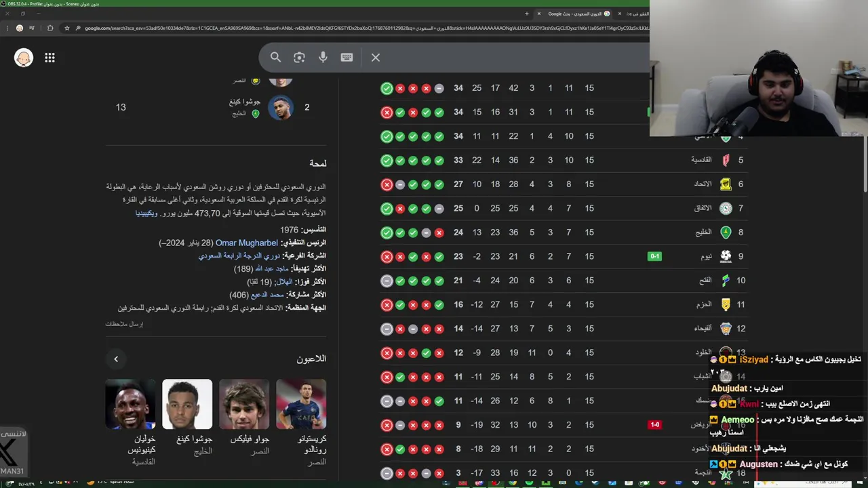Click جوشوا كينغ in the top scorers list
The image size is (868, 488).
point(245,102)
